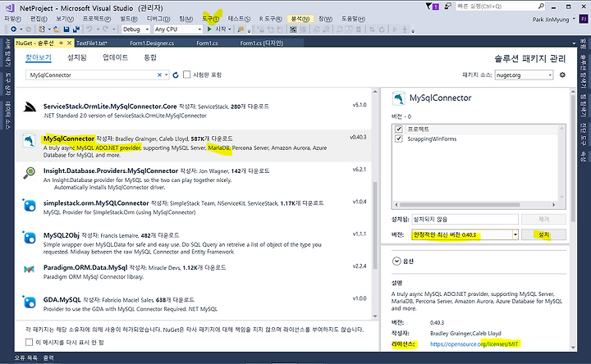
Task: Open the Error List panel tab at the bottom
Action: tap(26, 358)
